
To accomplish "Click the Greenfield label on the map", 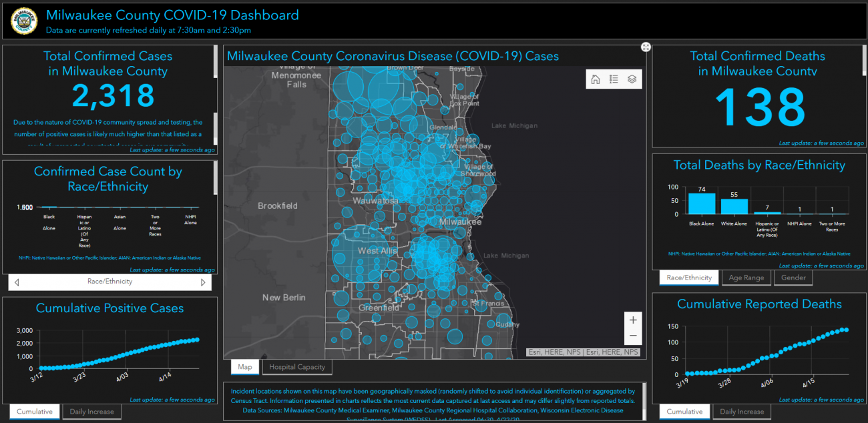I will coord(379,308).
